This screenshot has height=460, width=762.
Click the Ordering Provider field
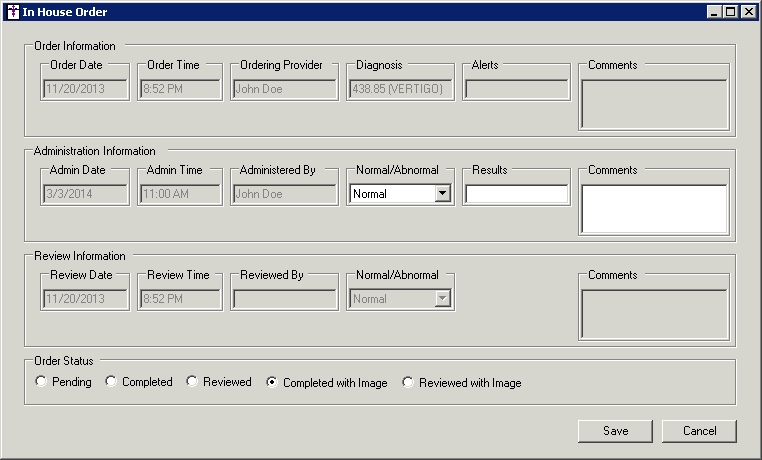[284, 89]
